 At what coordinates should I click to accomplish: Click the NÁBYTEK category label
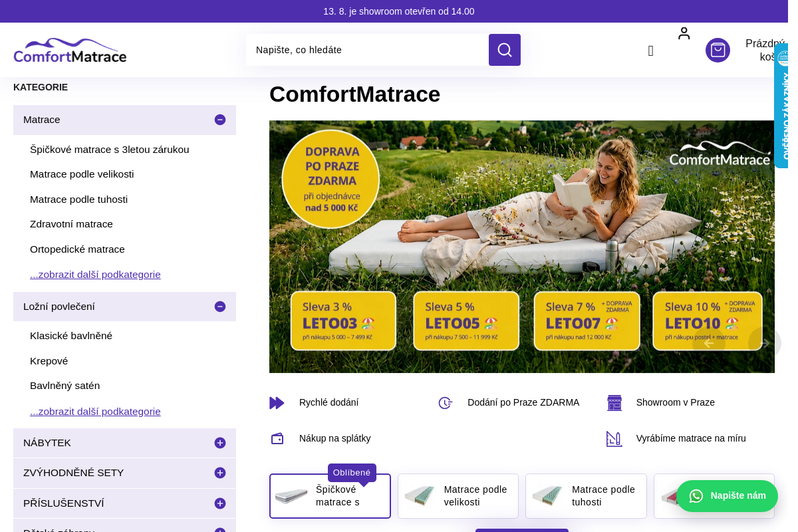click(x=47, y=443)
